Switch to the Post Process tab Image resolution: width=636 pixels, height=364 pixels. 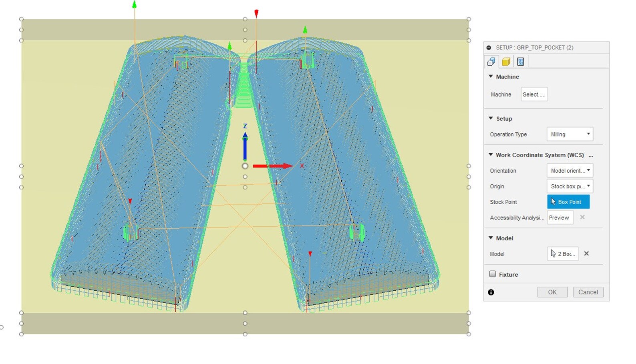(521, 61)
